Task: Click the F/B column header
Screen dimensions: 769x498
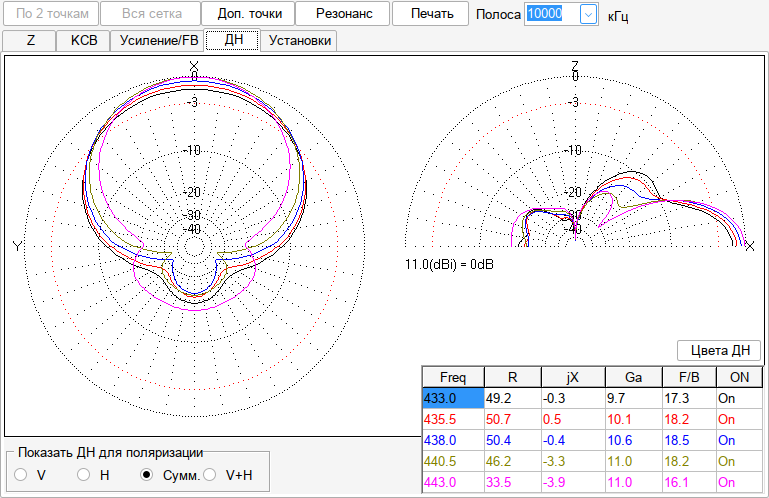Action: tap(689, 377)
